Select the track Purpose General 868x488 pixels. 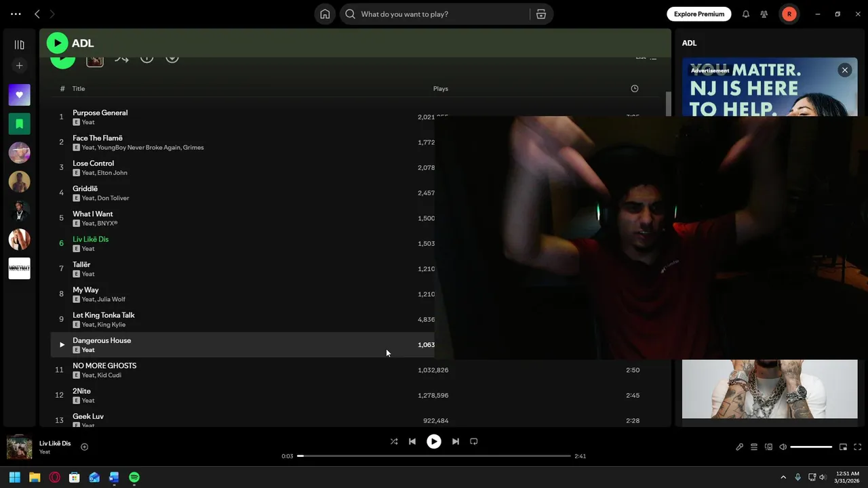click(100, 113)
